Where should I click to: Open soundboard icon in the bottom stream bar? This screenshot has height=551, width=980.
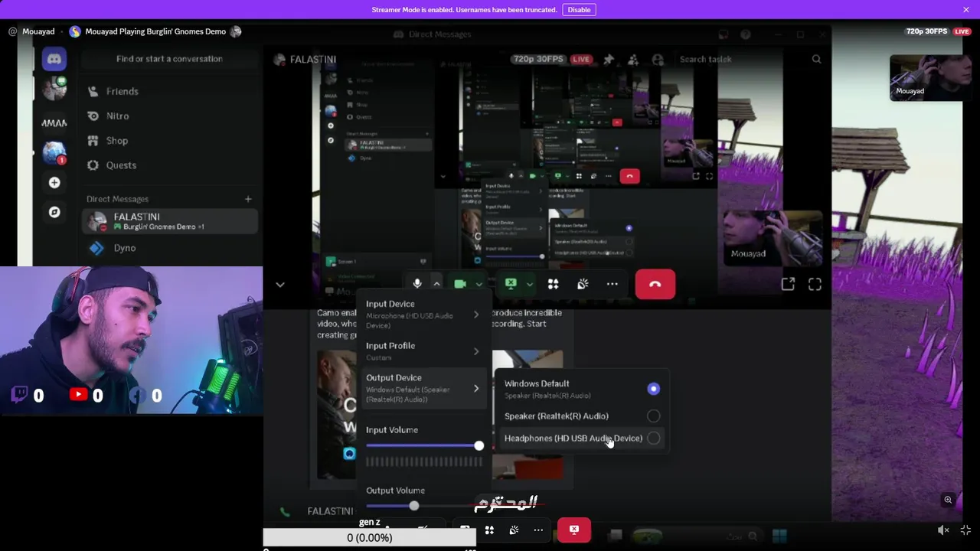point(514,530)
